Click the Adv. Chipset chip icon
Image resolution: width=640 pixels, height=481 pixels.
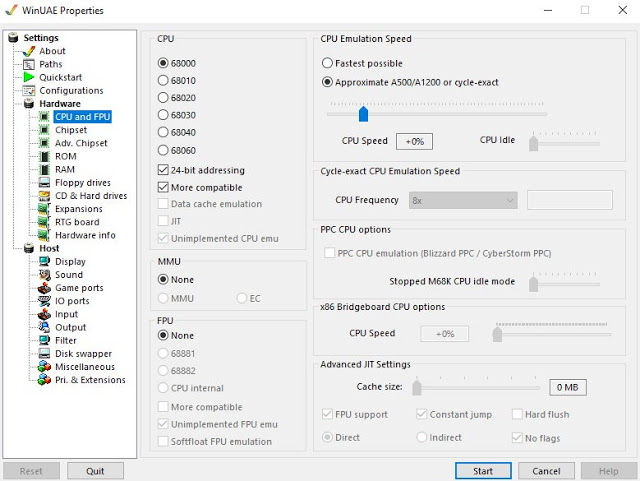coord(44,143)
